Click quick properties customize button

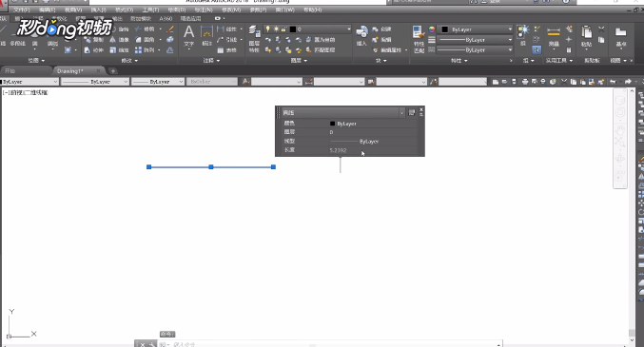tap(412, 112)
